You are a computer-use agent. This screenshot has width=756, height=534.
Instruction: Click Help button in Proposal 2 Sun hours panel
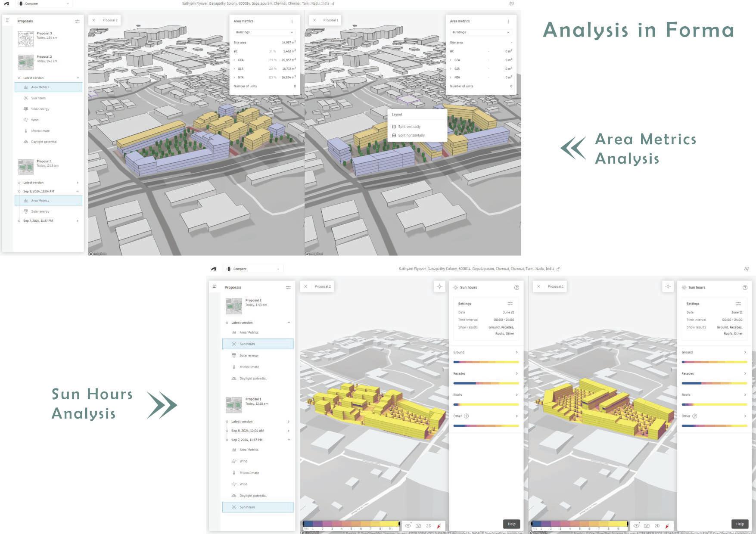[512, 524]
